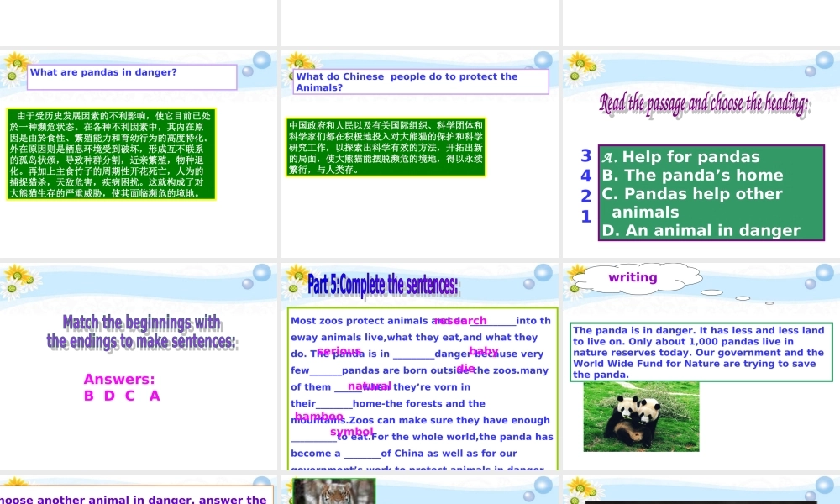840x504 pixels.
Task: Select the 'Match the beginnings with the endings' heading
Action: [x=141, y=332]
